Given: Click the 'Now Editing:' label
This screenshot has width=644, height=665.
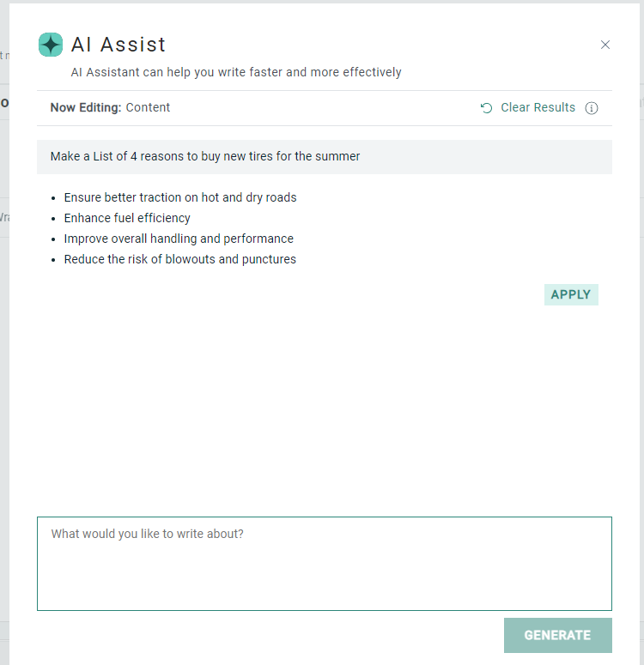Looking at the screenshot, I should (x=86, y=108).
